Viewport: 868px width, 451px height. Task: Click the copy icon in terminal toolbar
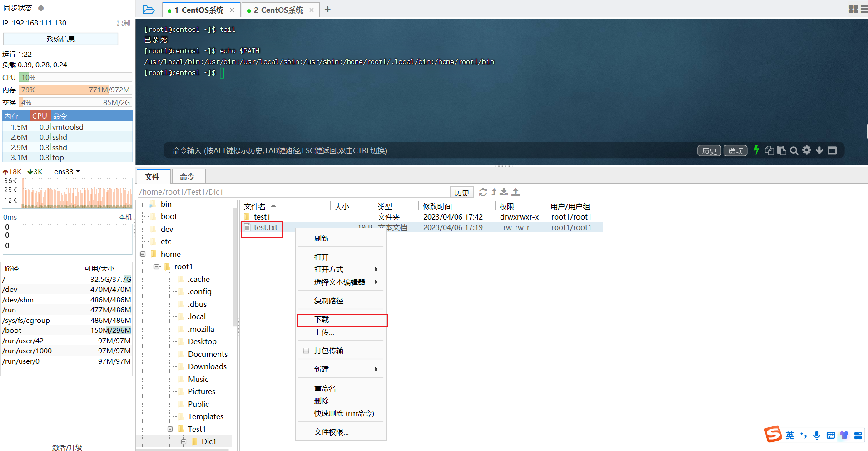click(x=769, y=150)
